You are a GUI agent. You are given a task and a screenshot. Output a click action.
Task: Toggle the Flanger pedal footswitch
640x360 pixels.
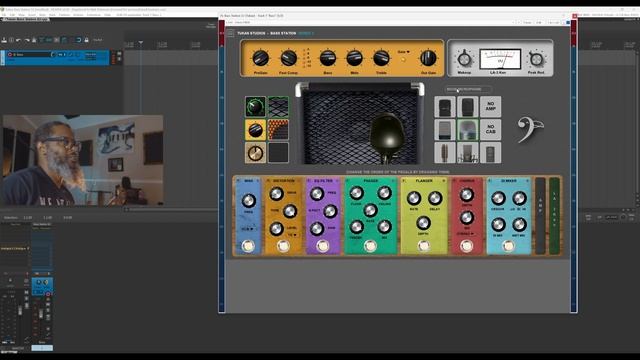coord(424,246)
